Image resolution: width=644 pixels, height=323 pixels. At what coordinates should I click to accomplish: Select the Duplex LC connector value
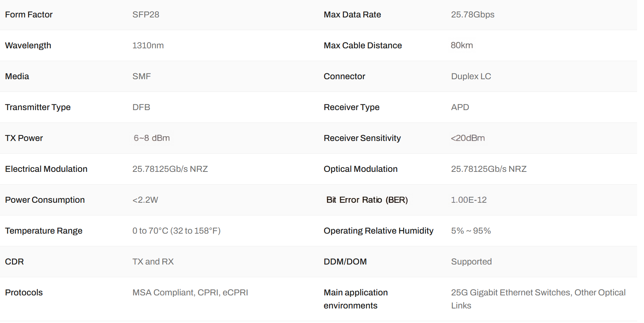click(x=471, y=76)
